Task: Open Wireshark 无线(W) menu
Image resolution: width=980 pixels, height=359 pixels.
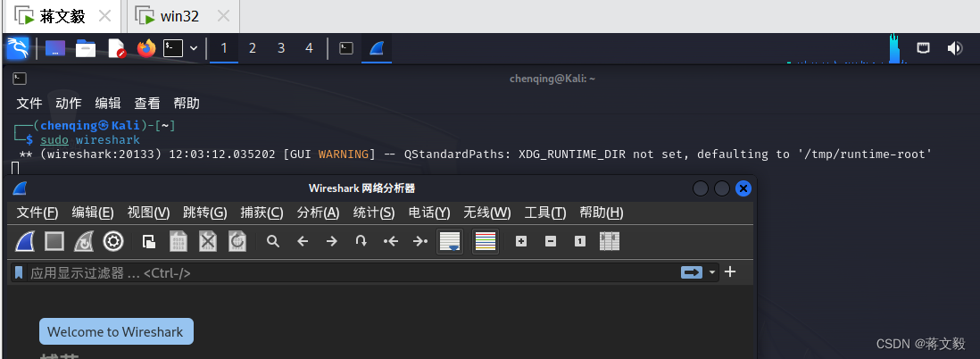Action: coord(486,213)
